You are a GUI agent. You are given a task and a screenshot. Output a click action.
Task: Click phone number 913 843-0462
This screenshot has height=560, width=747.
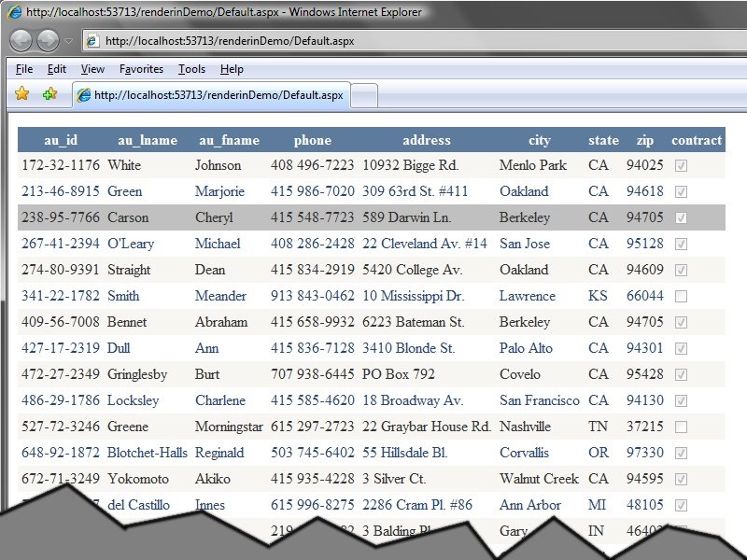[313, 296]
